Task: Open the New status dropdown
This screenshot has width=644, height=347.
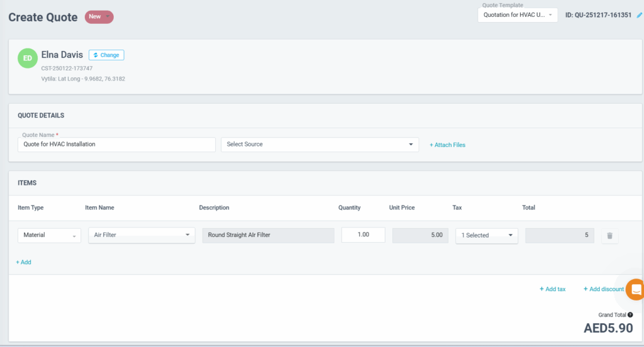Action: pyautogui.click(x=99, y=17)
